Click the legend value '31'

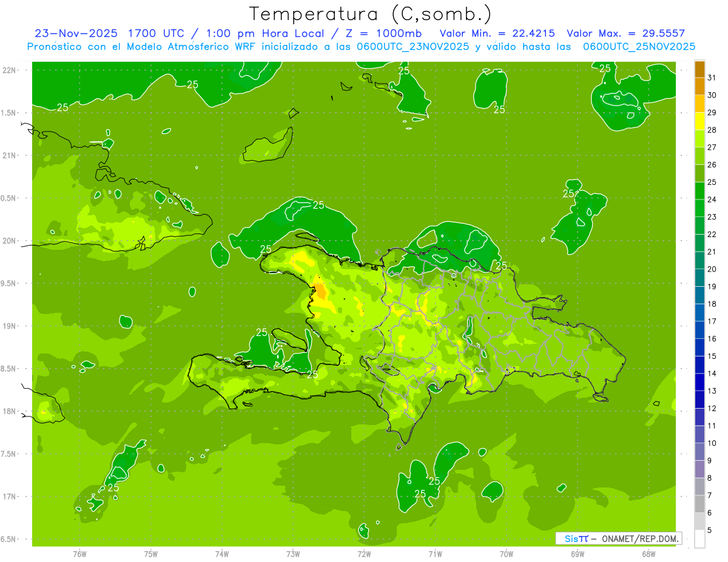(712, 78)
